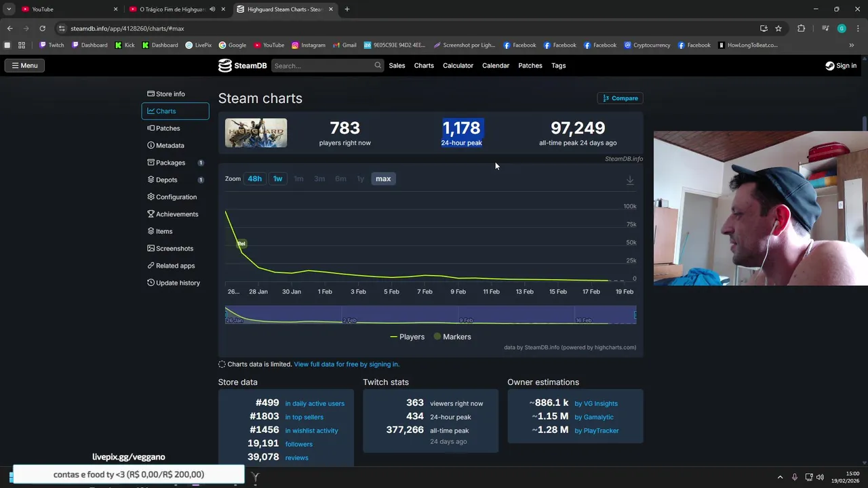This screenshot has width=868, height=488.
Task: Set chart zoom to max
Action: tap(383, 179)
